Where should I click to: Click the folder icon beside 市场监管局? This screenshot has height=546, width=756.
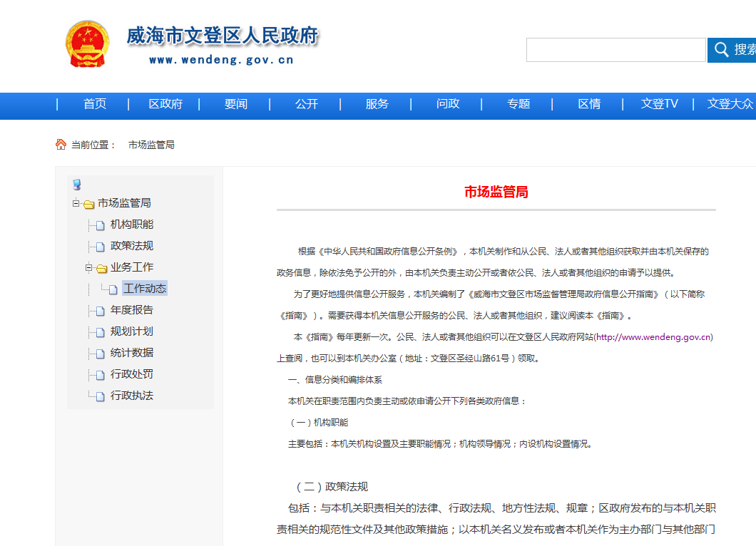88,205
